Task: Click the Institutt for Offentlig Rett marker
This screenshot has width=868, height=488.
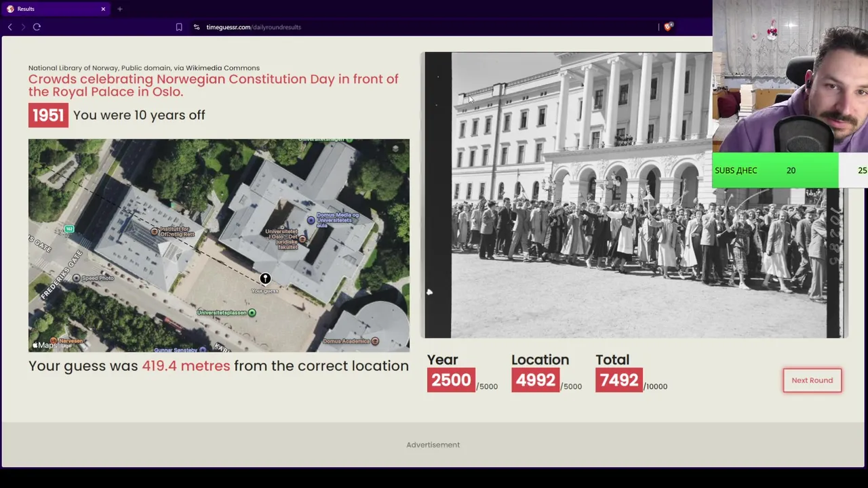Action: 155,232
